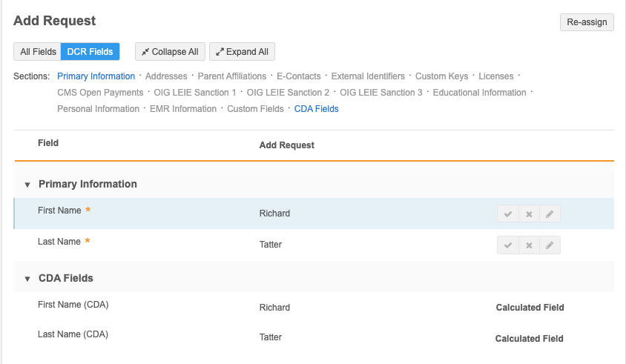This screenshot has width=626, height=364.
Task: Reject the Last Name value with X
Action: click(x=529, y=245)
